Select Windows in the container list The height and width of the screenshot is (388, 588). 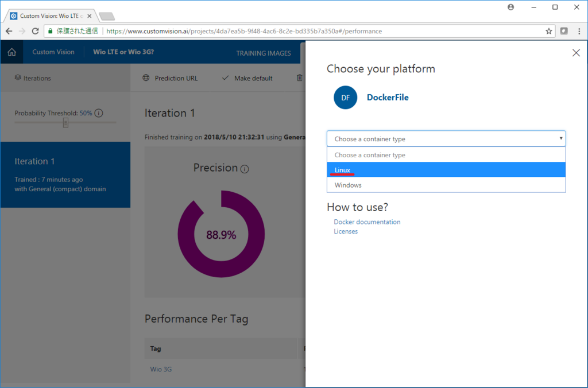[x=446, y=185]
